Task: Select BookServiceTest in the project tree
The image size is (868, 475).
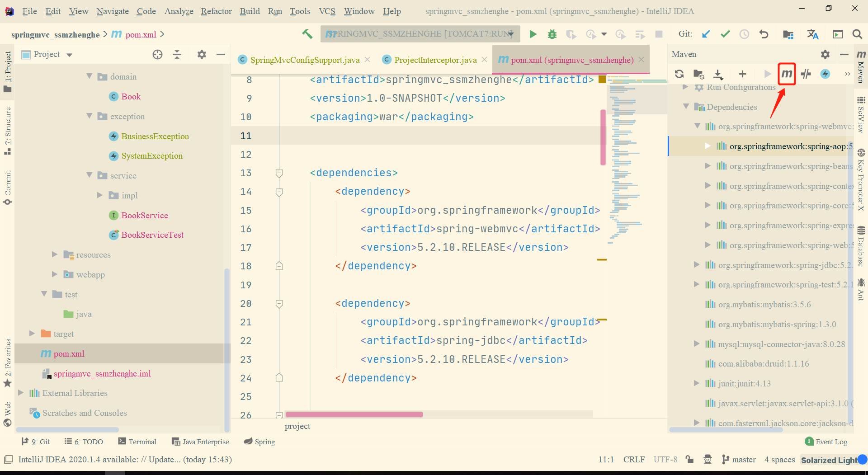Action: pos(152,235)
